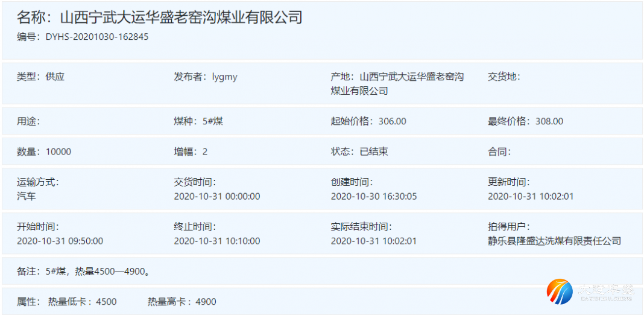Click the 交货时间 delivery time value
The height and width of the screenshot is (315, 644).
pos(216,196)
